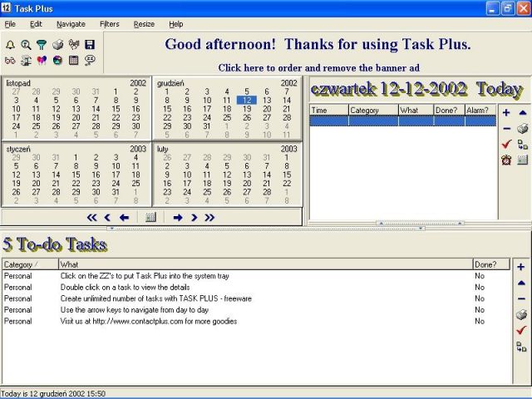This screenshot has height=399, width=532.
Task: Open the color wheel icon in the toolbar
Action: pos(57,61)
